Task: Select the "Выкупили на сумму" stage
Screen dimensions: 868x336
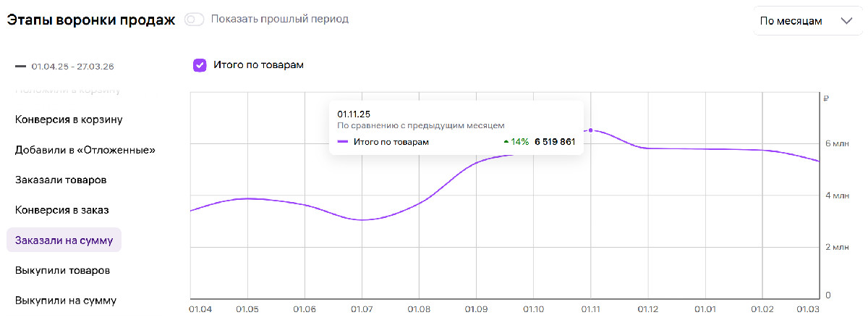Action: (65, 301)
